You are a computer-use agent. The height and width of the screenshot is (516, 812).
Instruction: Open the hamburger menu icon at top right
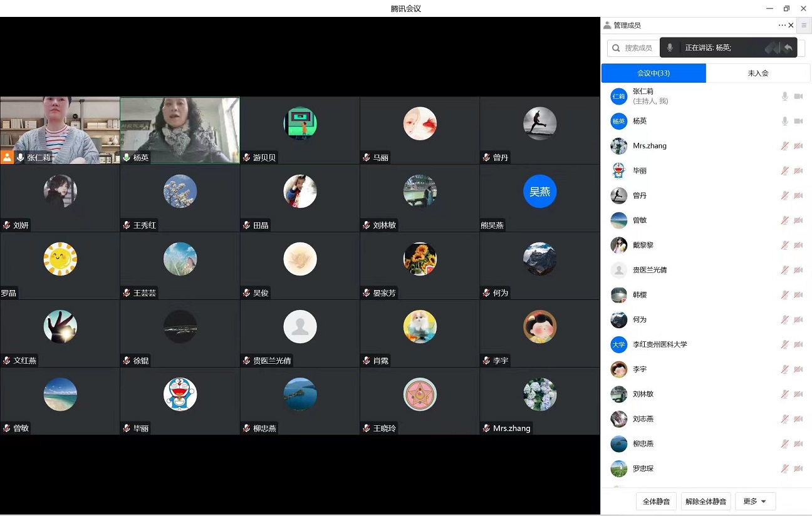click(x=804, y=26)
